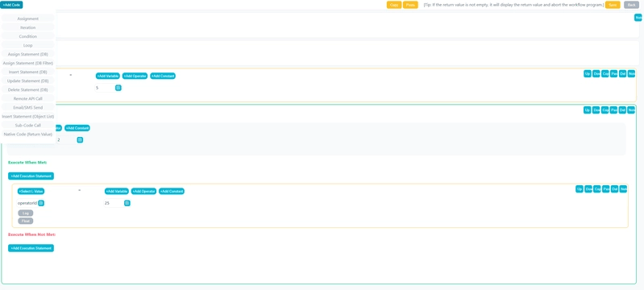Copy the operatorid statement
The height and width of the screenshot is (290, 644).
[597, 189]
